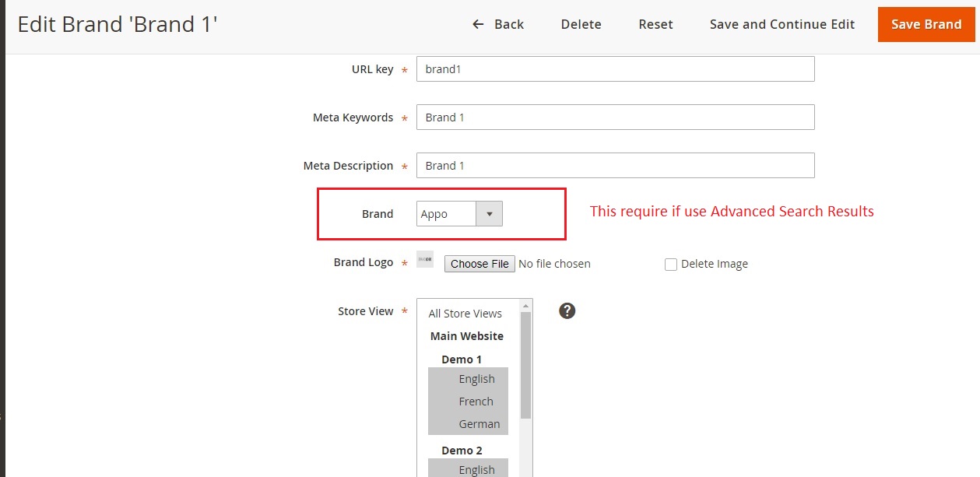Focus the Meta Keywords input field

(615, 117)
